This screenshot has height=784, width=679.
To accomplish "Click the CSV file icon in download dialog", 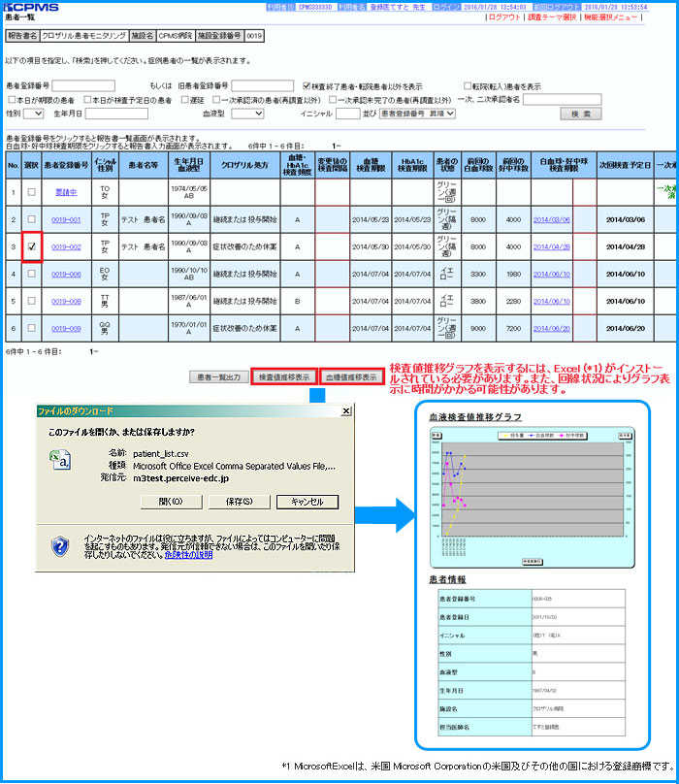I will click(63, 462).
